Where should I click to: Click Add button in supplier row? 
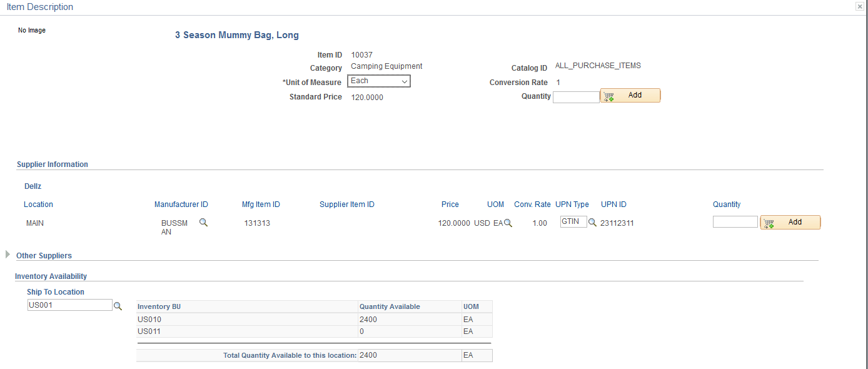click(x=790, y=223)
